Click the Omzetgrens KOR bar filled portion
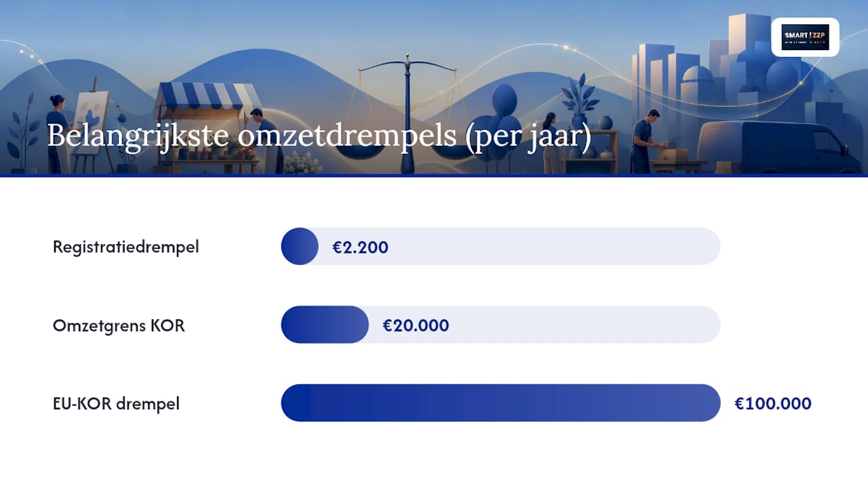868x488 pixels. 325,325
